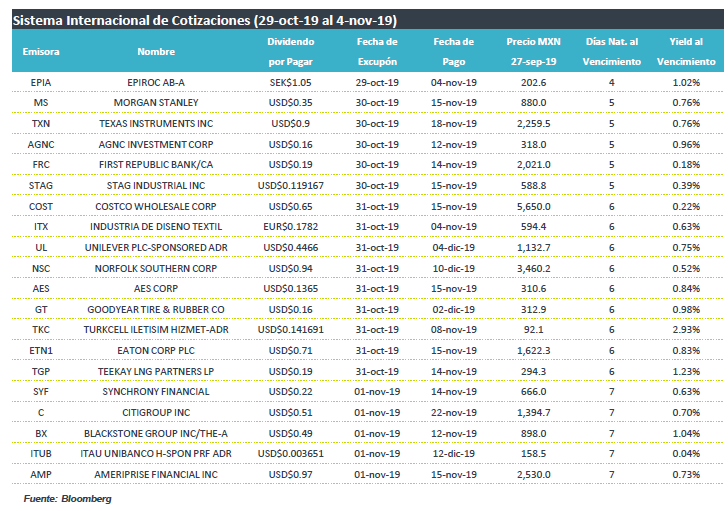Select ticker 'FRC' cell
The height and width of the screenshot is (511, 728).
click(41, 164)
